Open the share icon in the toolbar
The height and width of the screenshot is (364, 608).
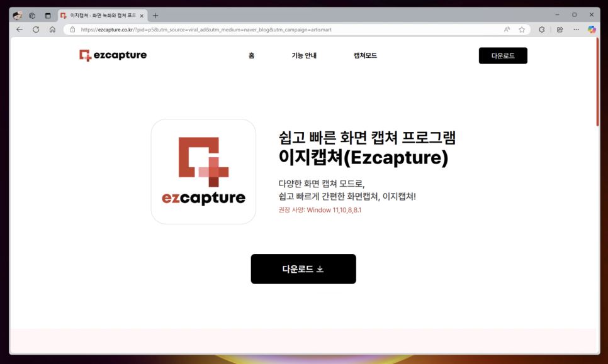[x=560, y=30]
